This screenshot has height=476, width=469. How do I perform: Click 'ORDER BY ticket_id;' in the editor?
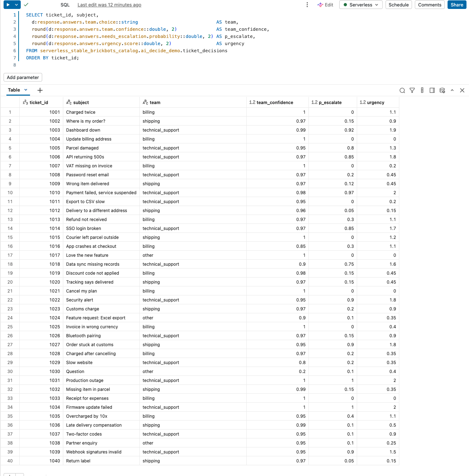53,58
